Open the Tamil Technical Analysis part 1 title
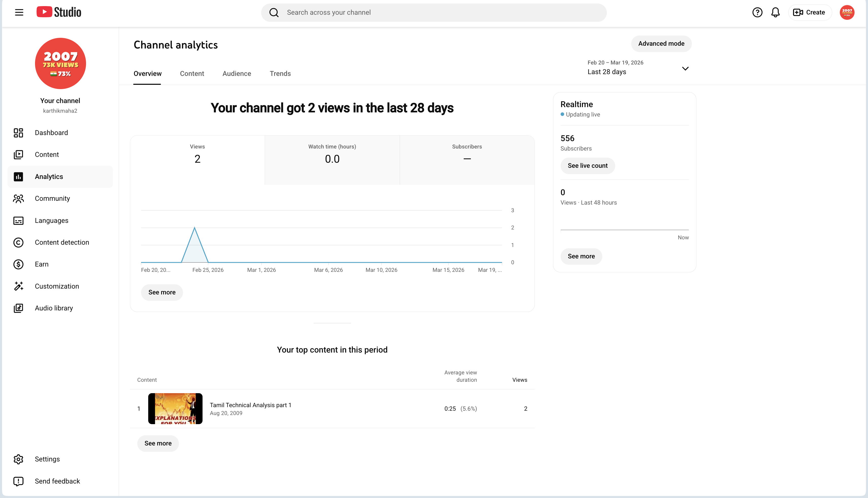 [x=250, y=405]
